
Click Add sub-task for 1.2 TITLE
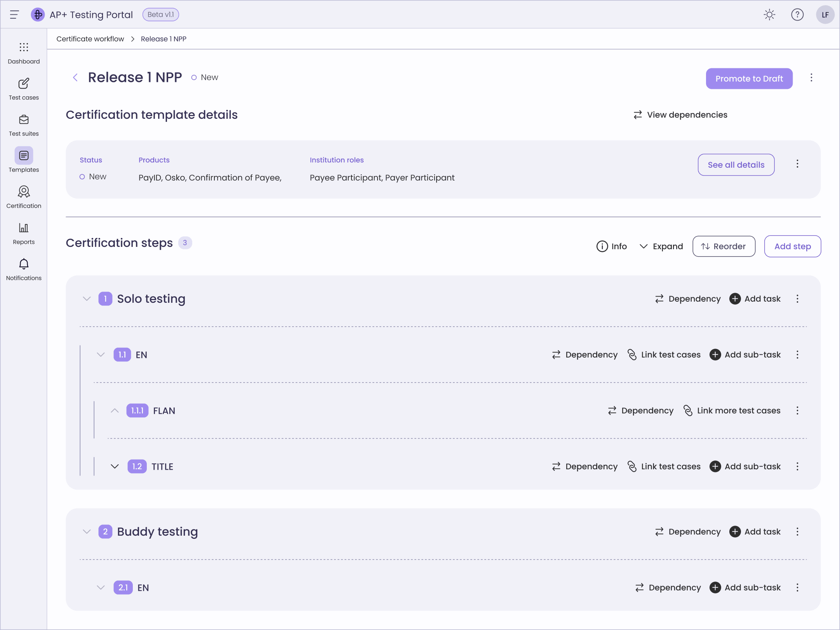pos(745,467)
